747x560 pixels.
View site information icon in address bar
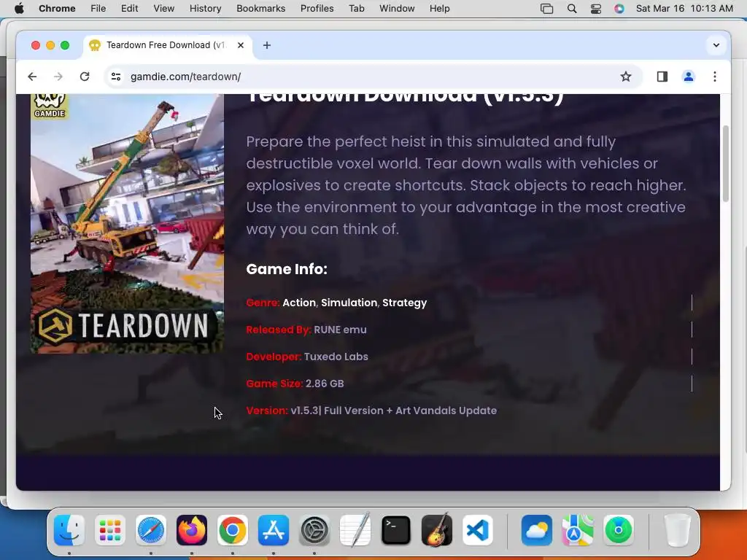pos(116,77)
